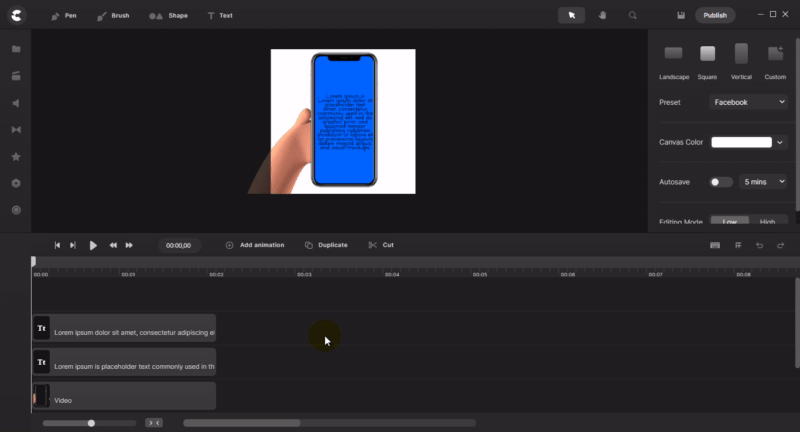Select the Shape tool
This screenshot has width=800, height=432.
(x=168, y=16)
